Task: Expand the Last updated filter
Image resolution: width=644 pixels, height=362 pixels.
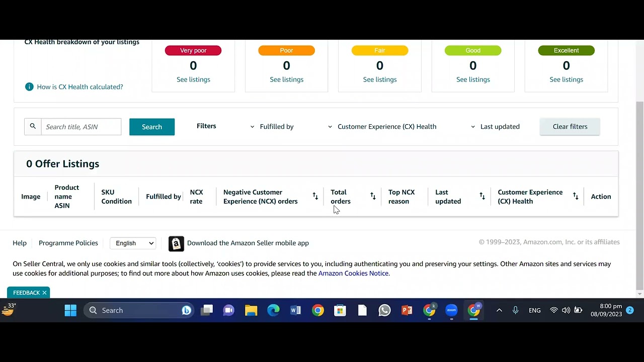Action: (x=495, y=127)
